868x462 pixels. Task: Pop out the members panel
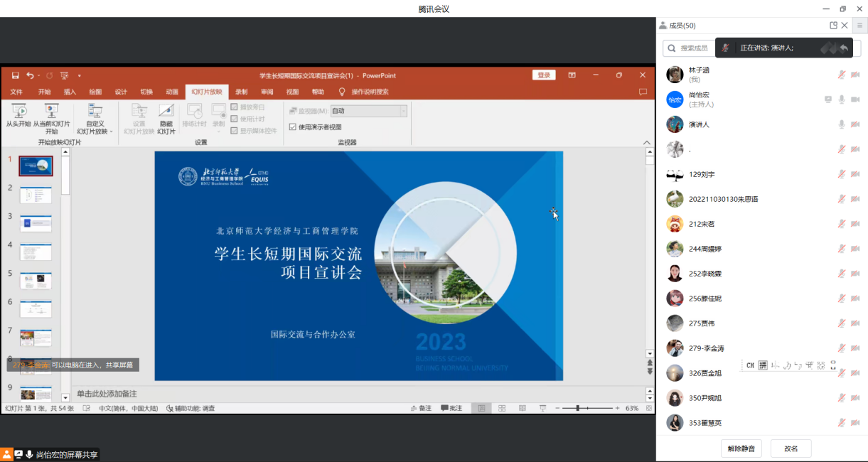833,26
